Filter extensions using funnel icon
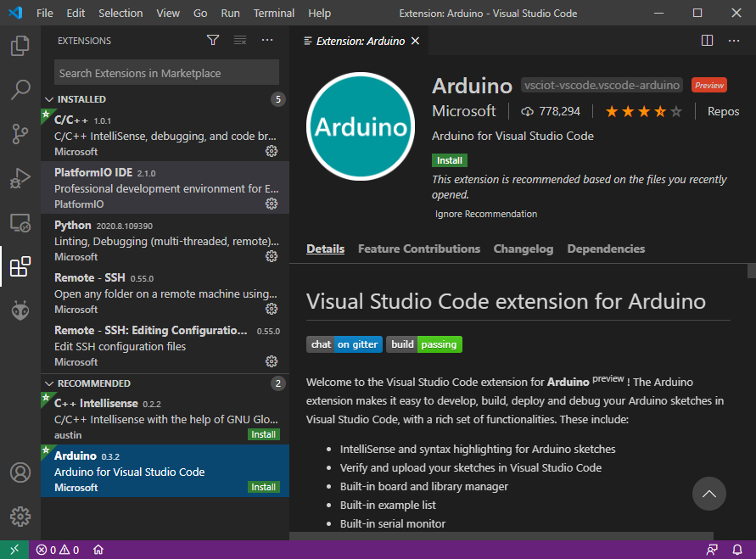The height and width of the screenshot is (559, 756). (213, 40)
